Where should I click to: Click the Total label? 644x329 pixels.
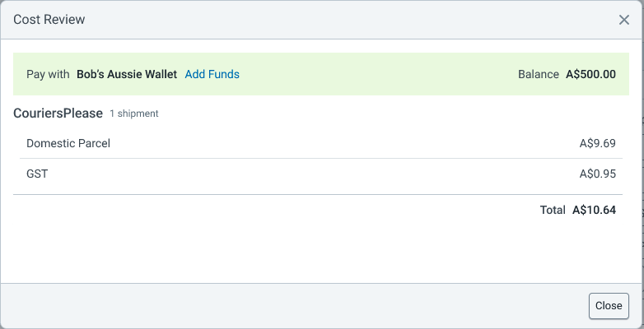point(553,210)
